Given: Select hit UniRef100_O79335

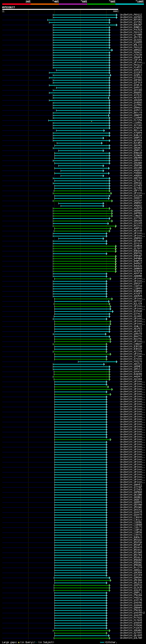Looking at the screenshot, I should tap(131, 55).
